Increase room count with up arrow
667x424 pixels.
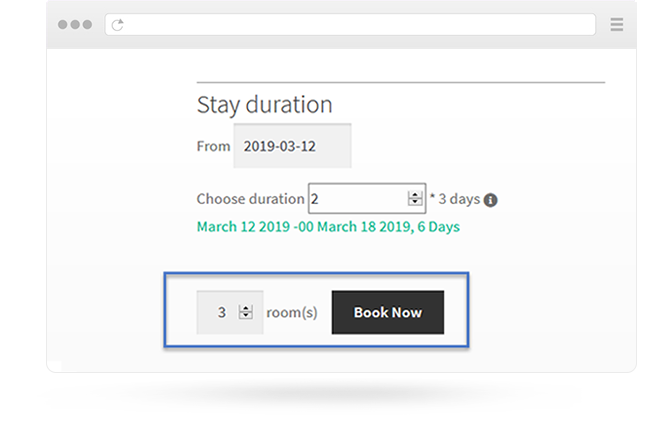click(245, 309)
